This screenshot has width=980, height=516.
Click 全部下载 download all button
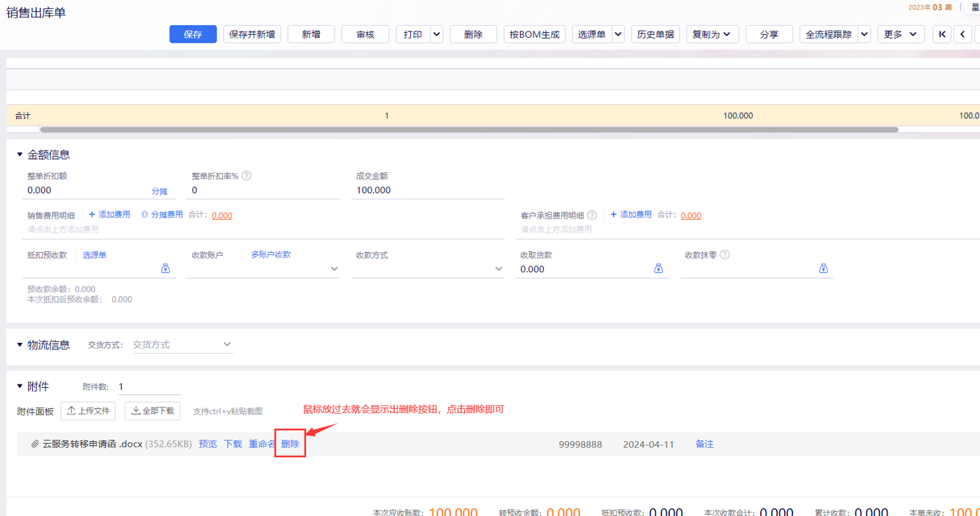click(x=153, y=411)
